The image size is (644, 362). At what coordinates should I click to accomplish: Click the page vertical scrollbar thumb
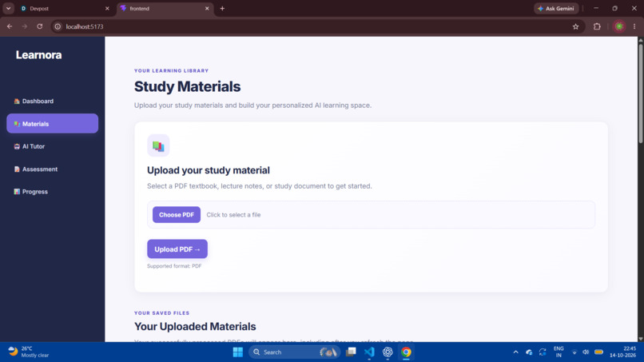pyautogui.click(x=640, y=93)
